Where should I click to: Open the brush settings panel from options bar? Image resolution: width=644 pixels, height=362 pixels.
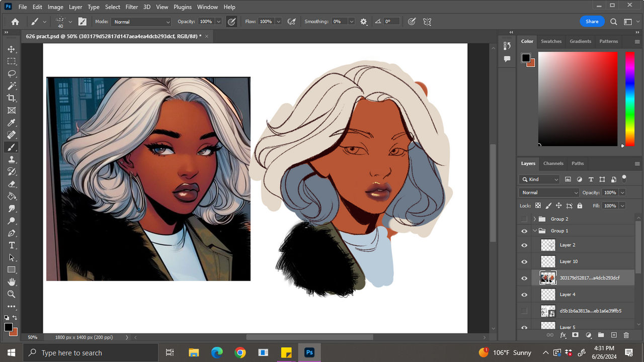pos(82,22)
